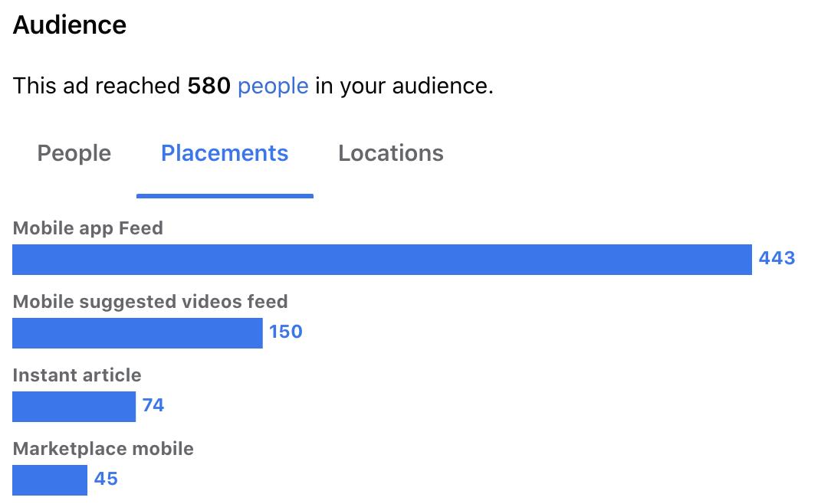Select the 74 reach value

click(x=153, y=405)
